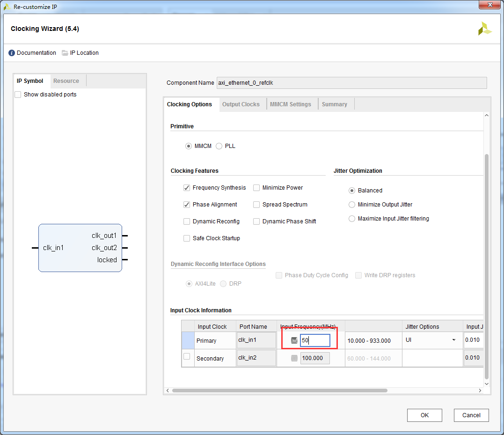Click the right arrow of the horizontal scrollbar

point(480,391)
